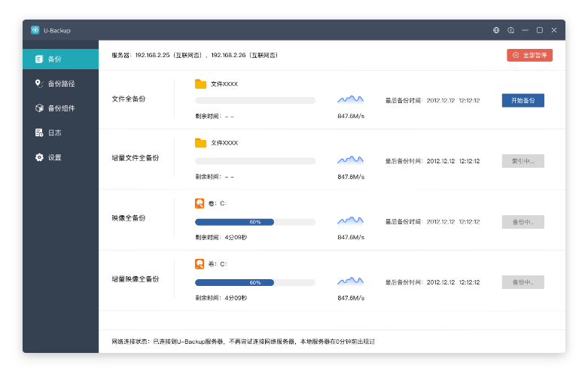This screenshot has height=380, width=588.
Task: Click the 备份中.. button for 增量映像全备份
Action: [522, 282]
